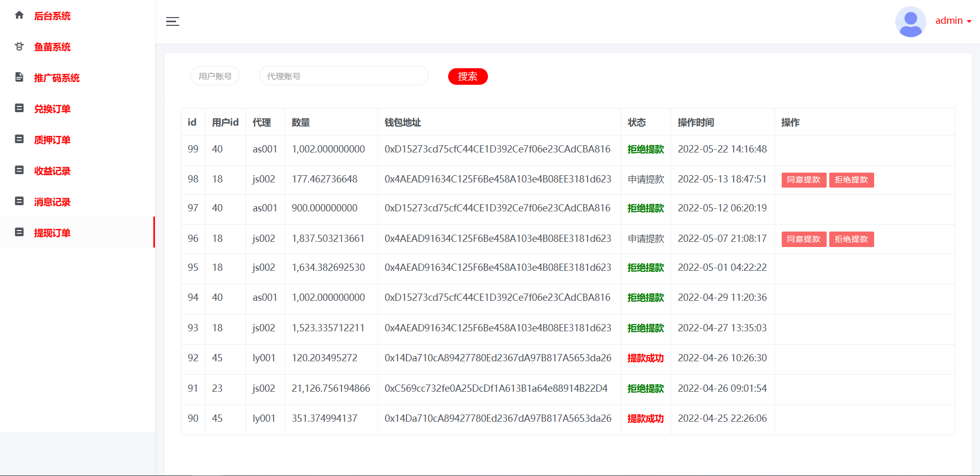
Task: Click the admin user avatar
Action: [x=910, y=21]
